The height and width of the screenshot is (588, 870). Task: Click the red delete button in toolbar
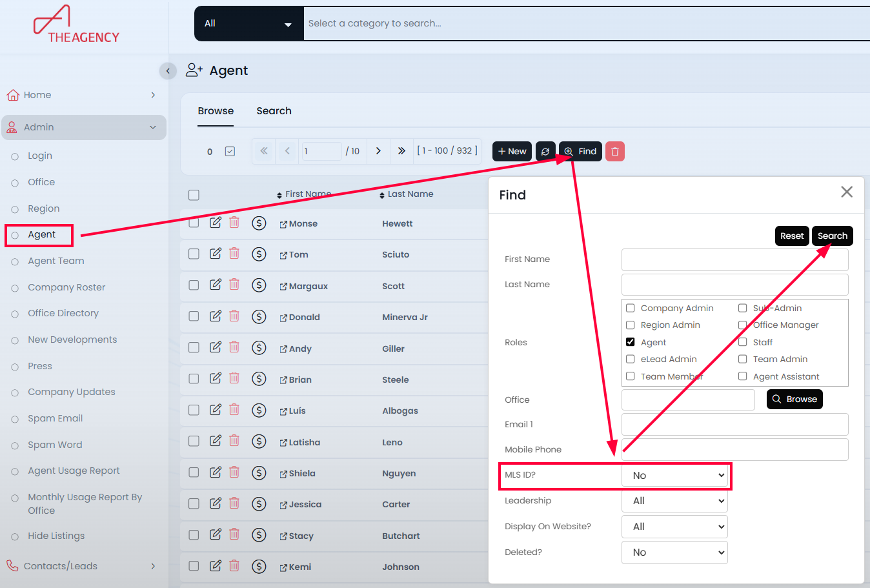click(615, 152)
